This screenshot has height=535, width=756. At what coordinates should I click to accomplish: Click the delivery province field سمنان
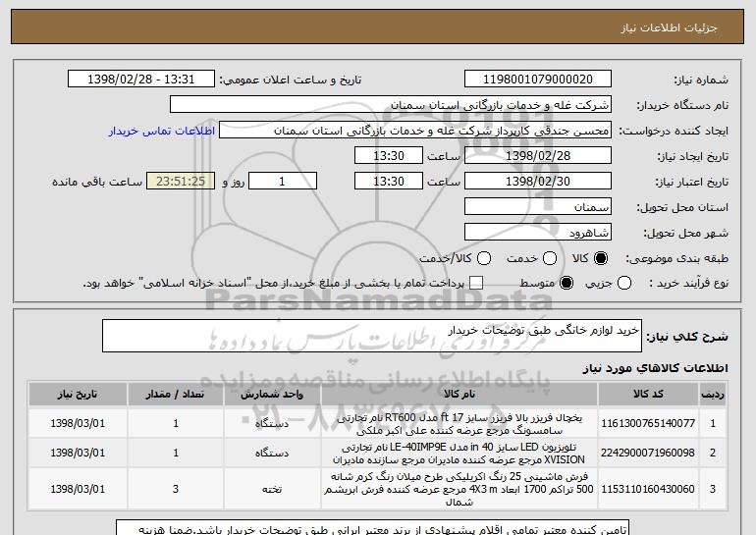[x=538, y=207]
